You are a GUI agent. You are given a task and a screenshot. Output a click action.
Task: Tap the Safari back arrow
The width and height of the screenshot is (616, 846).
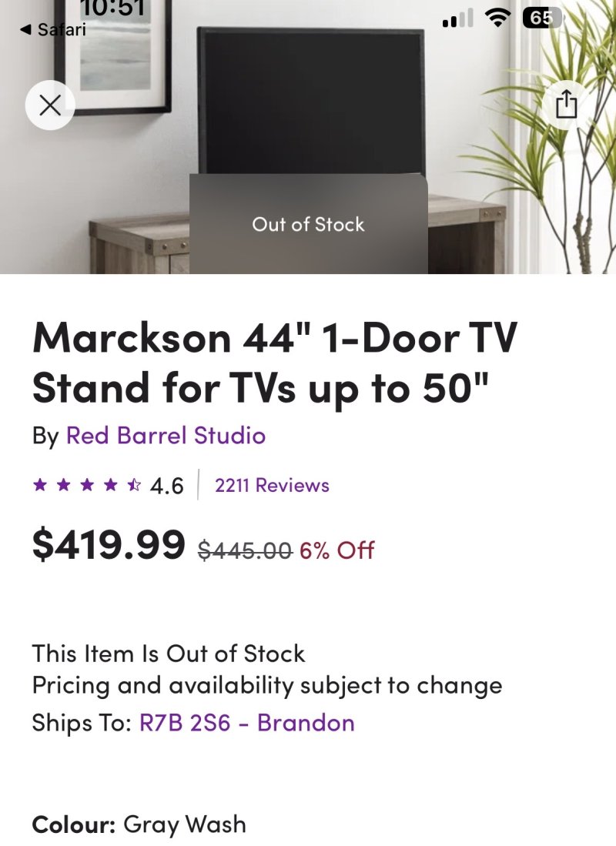(x=25, y=30)
